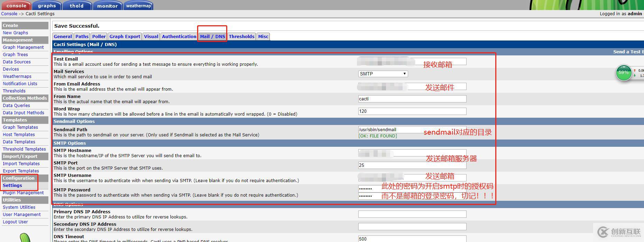Select the Mail / DNS settings tab
Screen dimensions: 644x242
(212, 36)
